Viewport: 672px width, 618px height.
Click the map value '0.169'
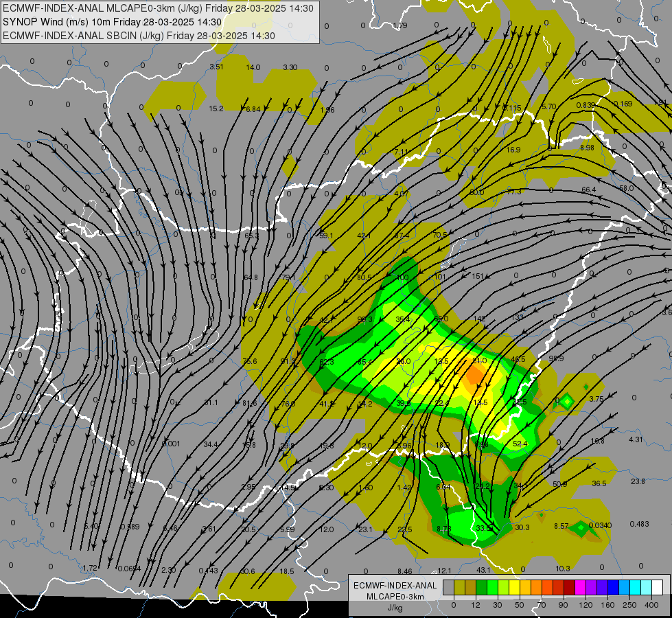[x=623, y=104]
